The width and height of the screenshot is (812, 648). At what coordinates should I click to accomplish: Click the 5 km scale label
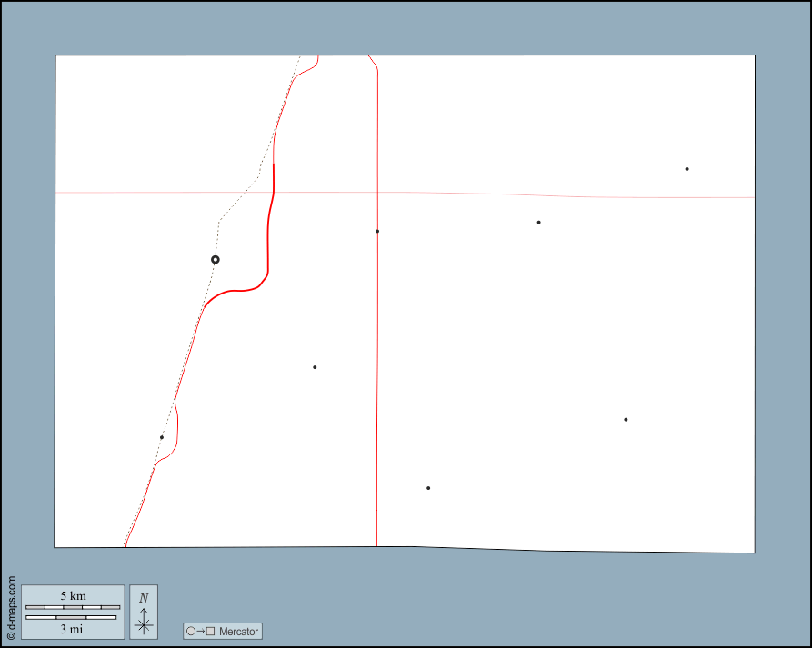point(73,596)
